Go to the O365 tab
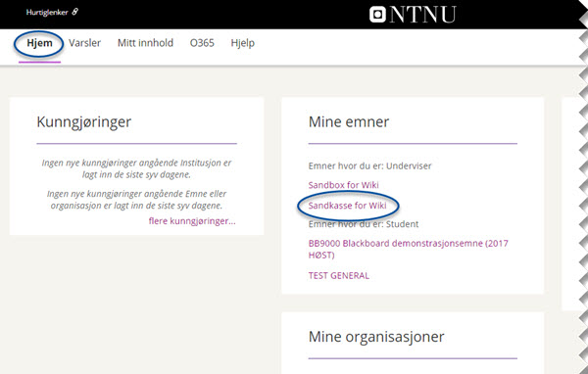Image resolution: width=588 pixels, height=374 pixels. pos(202,43)
